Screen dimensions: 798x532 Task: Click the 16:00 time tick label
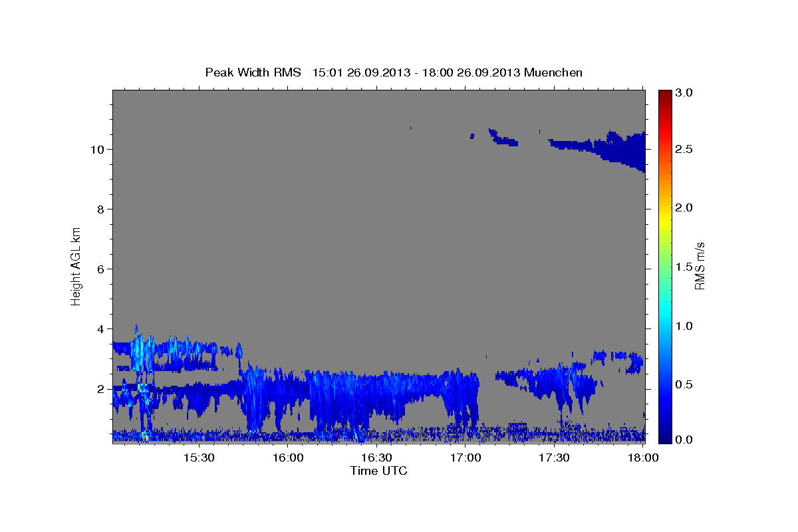click(x=287, y=458)
